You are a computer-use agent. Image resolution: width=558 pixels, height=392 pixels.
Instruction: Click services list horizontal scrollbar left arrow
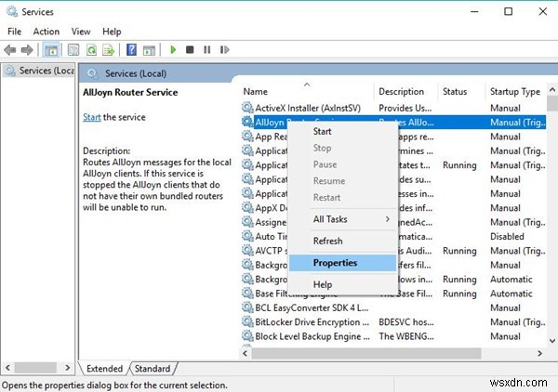(x=245, y=353)
